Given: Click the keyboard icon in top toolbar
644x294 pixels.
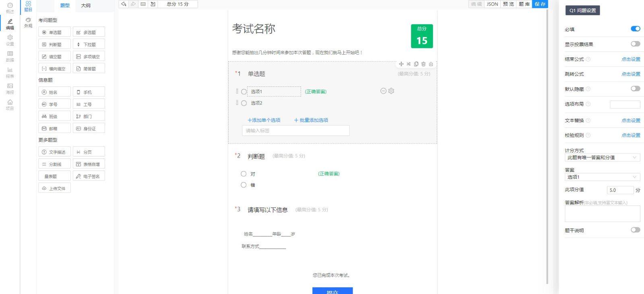Looking at the screenshot, I should pyautogui.click(x=143, y=4).
